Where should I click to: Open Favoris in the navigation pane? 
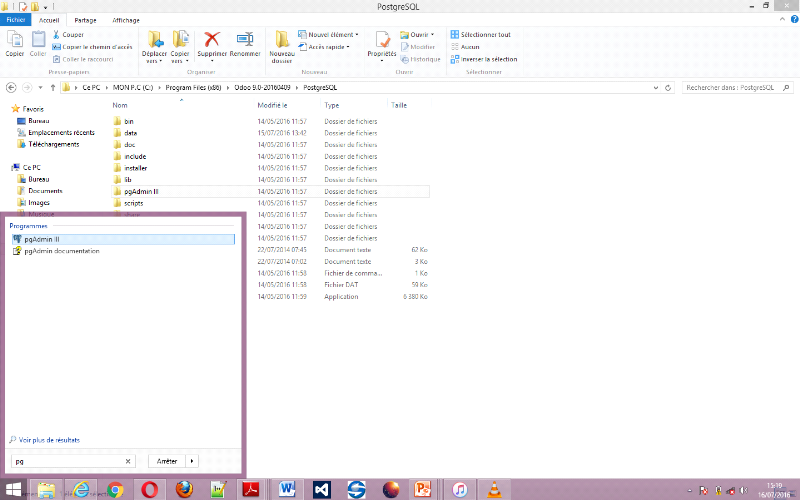33,109
